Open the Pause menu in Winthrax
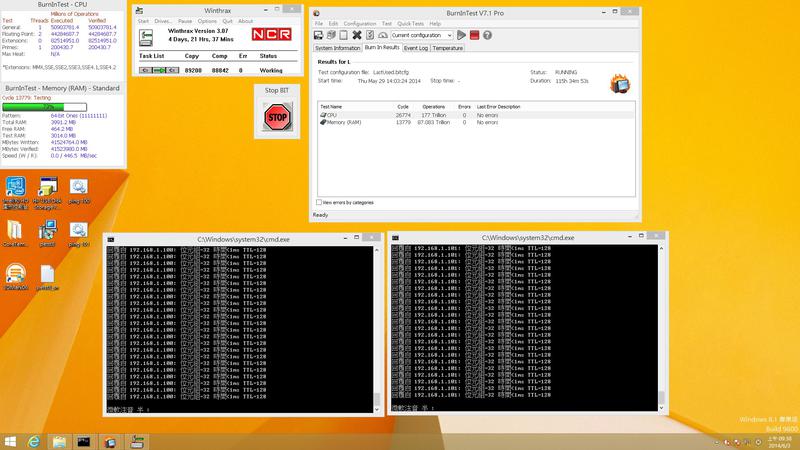The height and width of the screenshot is (450, 800). coord(185,21)
